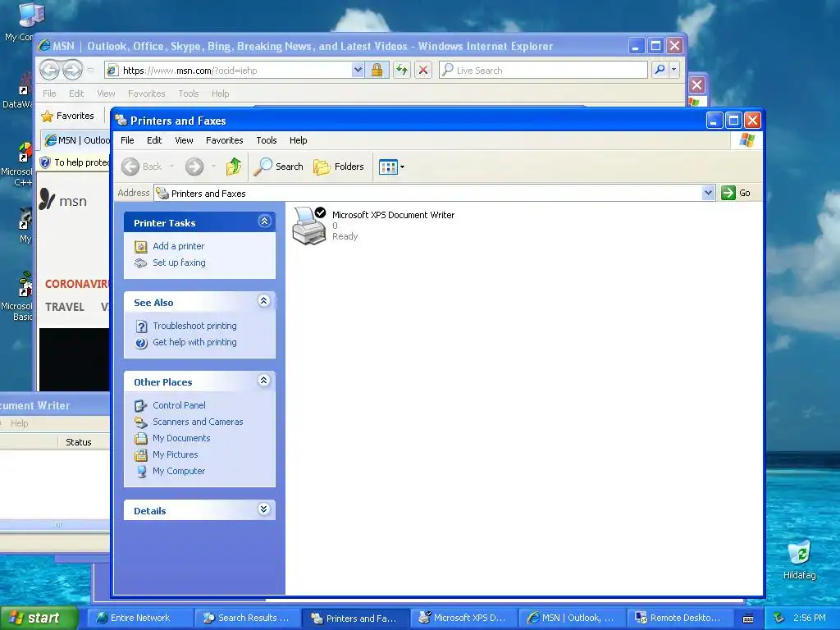Click the Printers and Faxes title bar icon
840x630 pixels.
[x=121, y=120]
